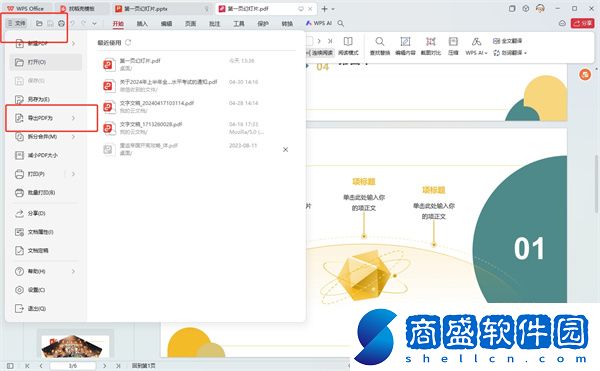Expand the 导出PDF为 submenu arrow
600x371 pixels.
(73, 118)
